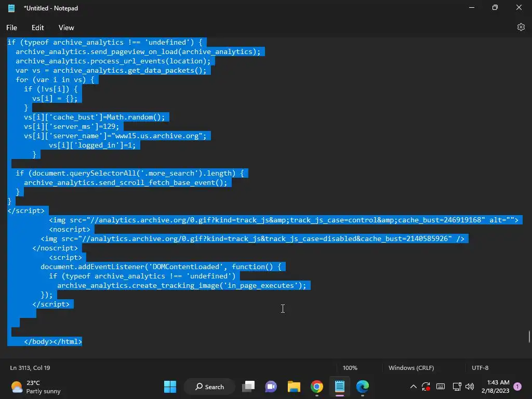Click the <noscript> opening tag line

70,229
